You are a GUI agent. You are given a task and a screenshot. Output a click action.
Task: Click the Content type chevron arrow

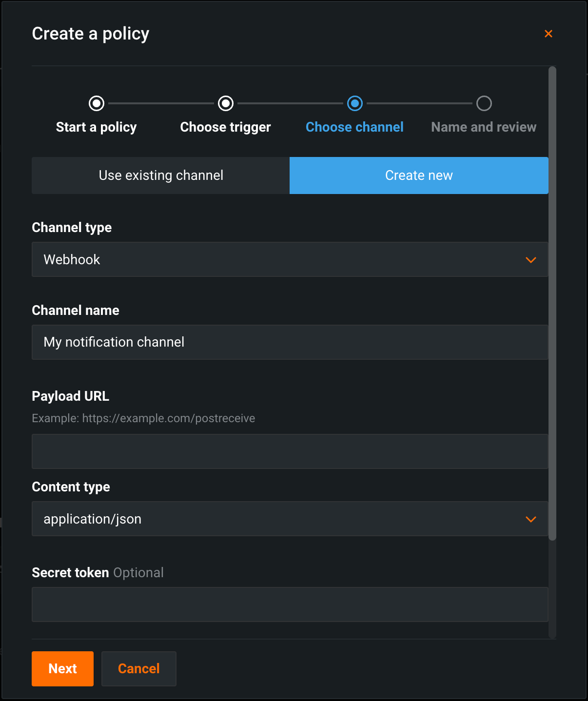point(531,519)
